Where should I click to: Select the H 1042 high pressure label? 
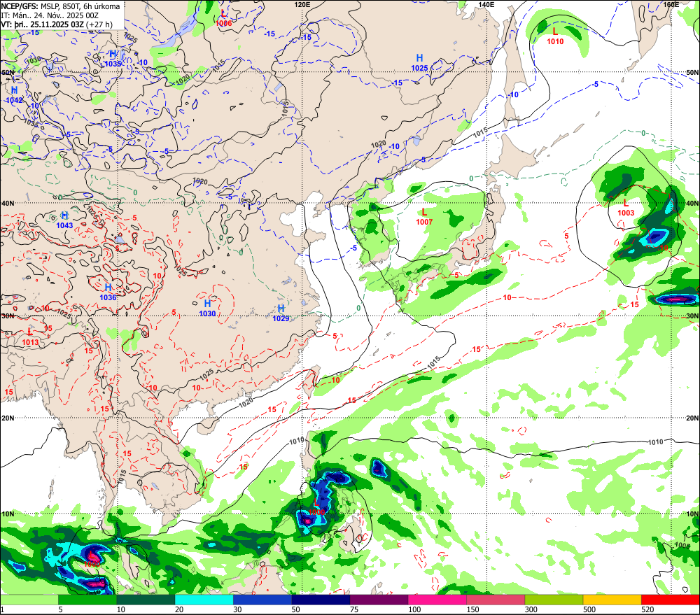coord(14,95)
